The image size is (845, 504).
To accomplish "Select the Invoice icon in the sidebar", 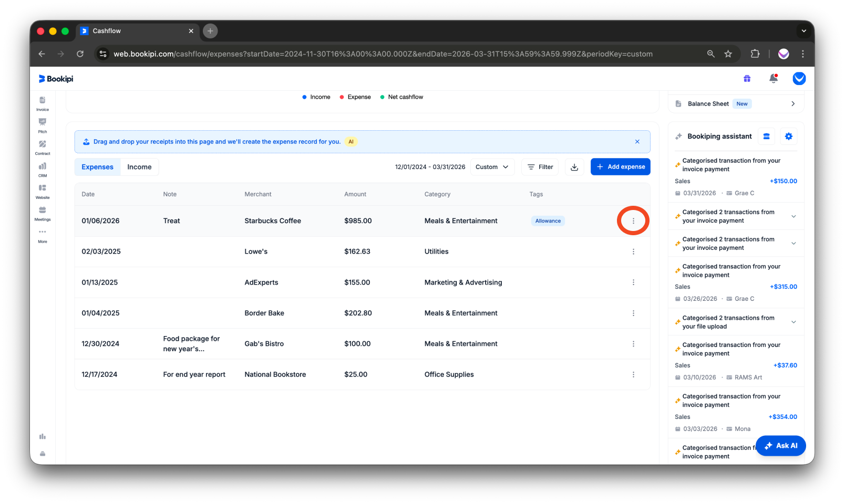I will pos(43,103).
